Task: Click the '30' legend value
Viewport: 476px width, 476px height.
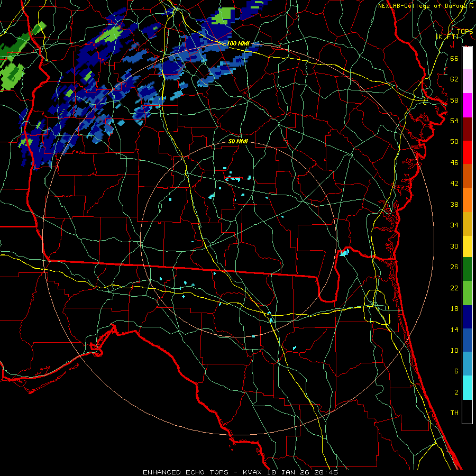Action: coord(454,246)
